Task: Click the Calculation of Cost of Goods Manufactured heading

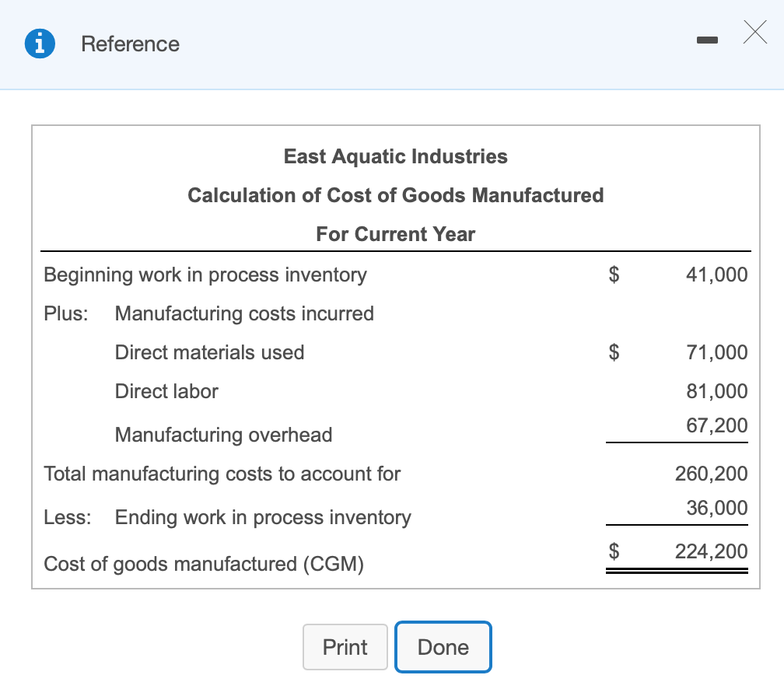Action: point(395,195)
